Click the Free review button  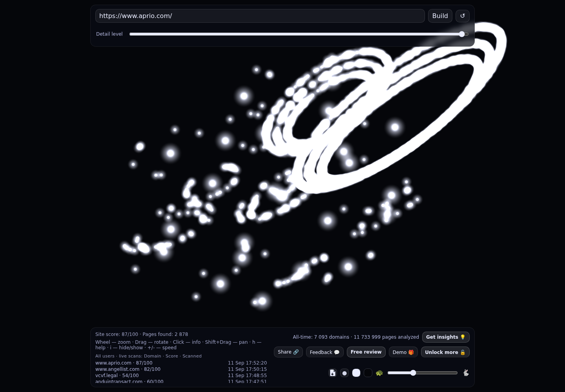(366, 352)
